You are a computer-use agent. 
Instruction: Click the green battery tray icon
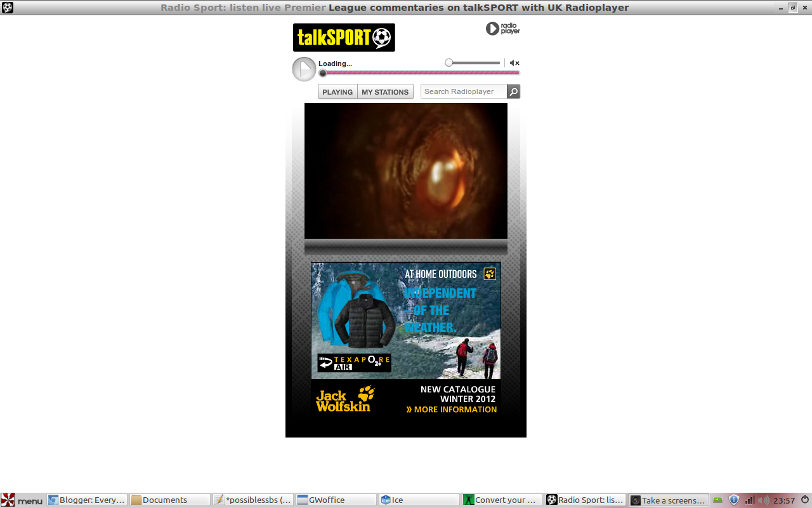tap(718, 500)
